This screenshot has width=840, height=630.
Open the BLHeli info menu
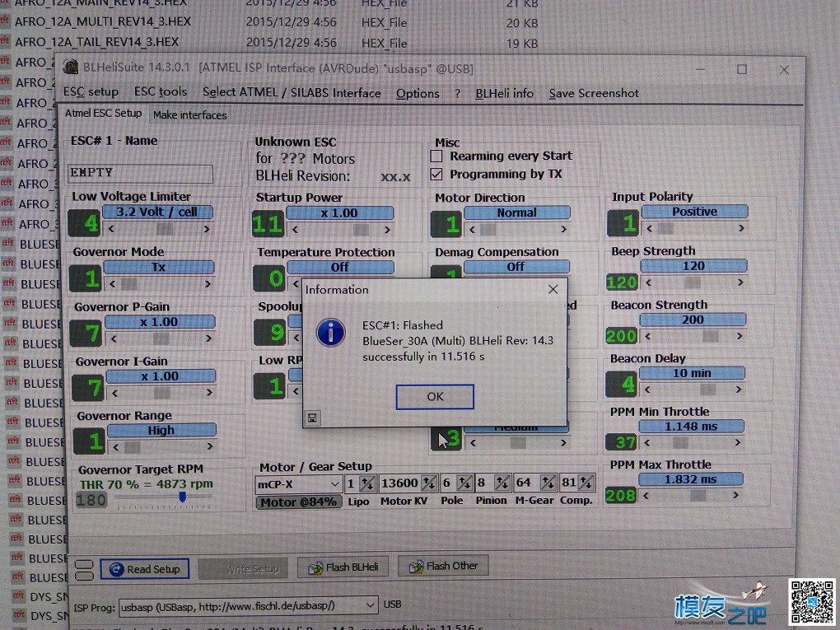pyautogui.click(x=504, y=94)
